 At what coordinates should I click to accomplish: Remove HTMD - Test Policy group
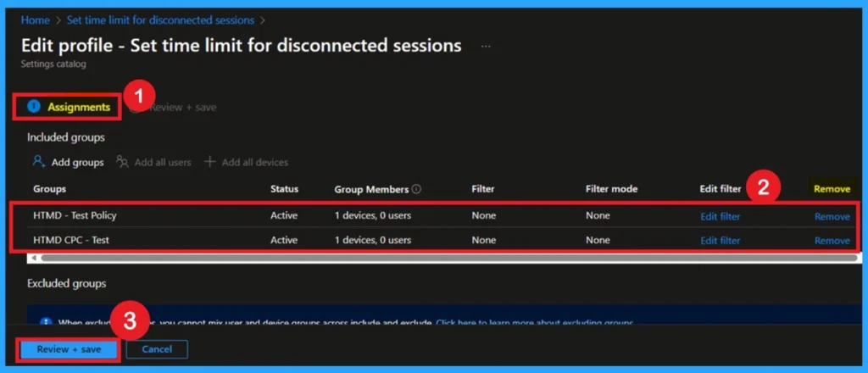point(832,216)
